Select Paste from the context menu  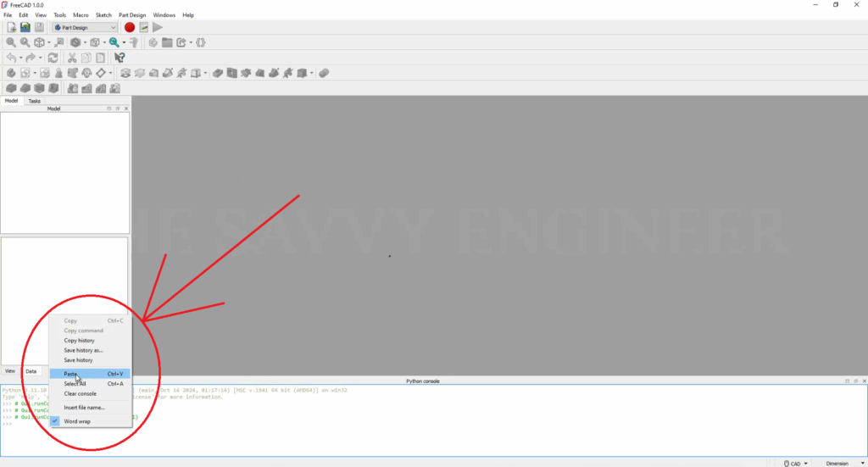pos(71,374)
